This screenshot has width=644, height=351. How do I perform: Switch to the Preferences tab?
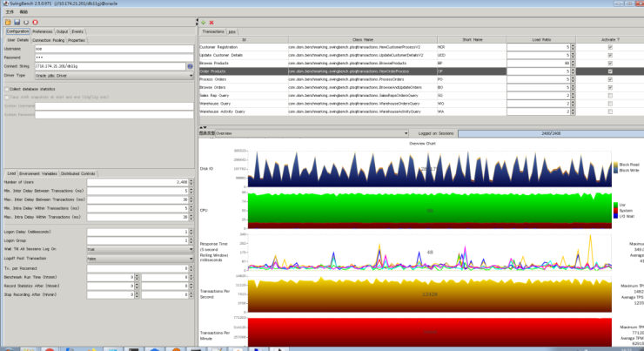click(x=43, y=31)
